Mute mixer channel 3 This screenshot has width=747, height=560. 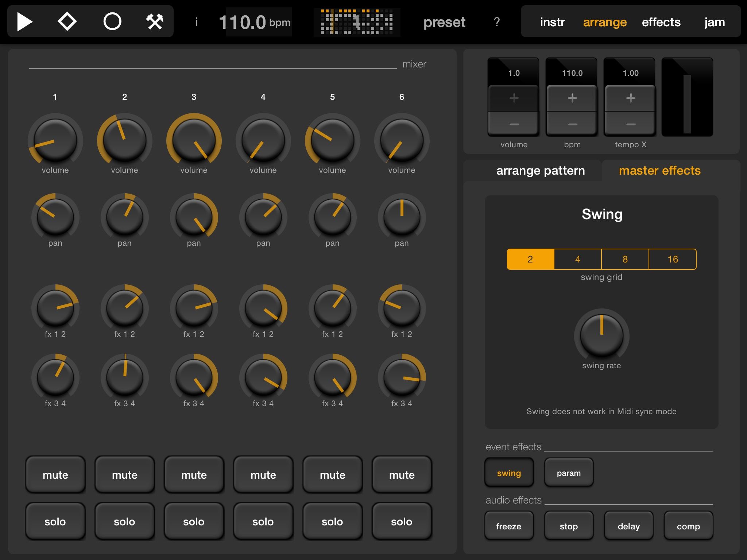(194, 475)
